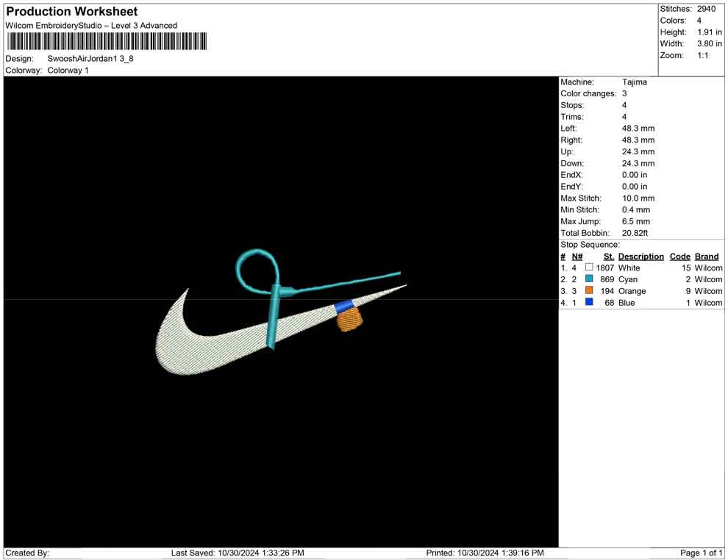
Task: Click the Tajima machine value
Action: click(634, 82)
